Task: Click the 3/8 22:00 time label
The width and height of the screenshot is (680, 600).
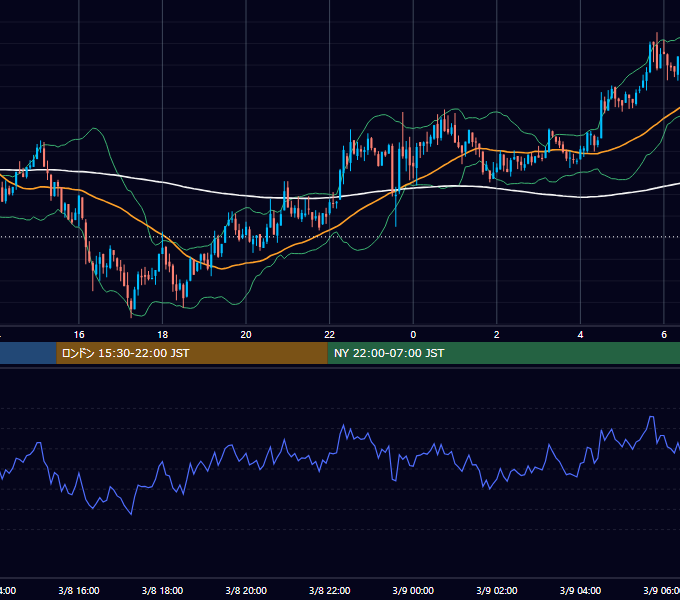Action: [x=330, y=591]
